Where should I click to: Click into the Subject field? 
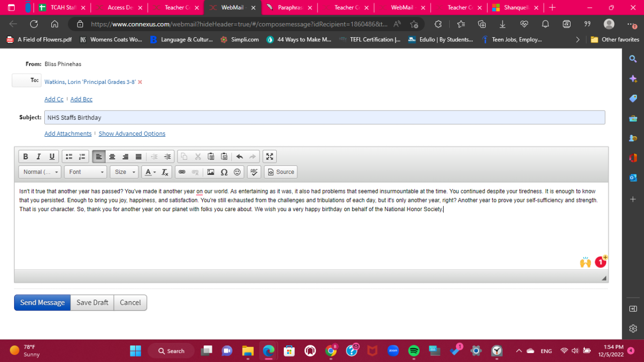pyautogui.click(x=325, y=118)
